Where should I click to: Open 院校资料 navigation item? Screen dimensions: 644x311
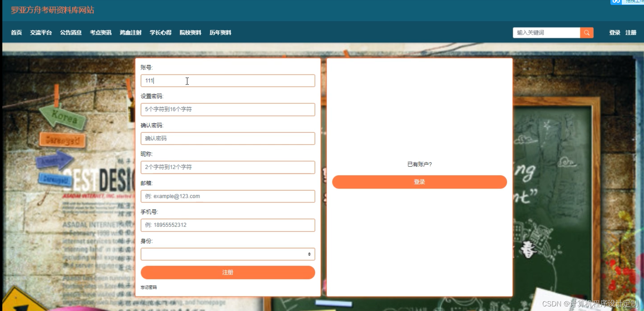(190, 33)
